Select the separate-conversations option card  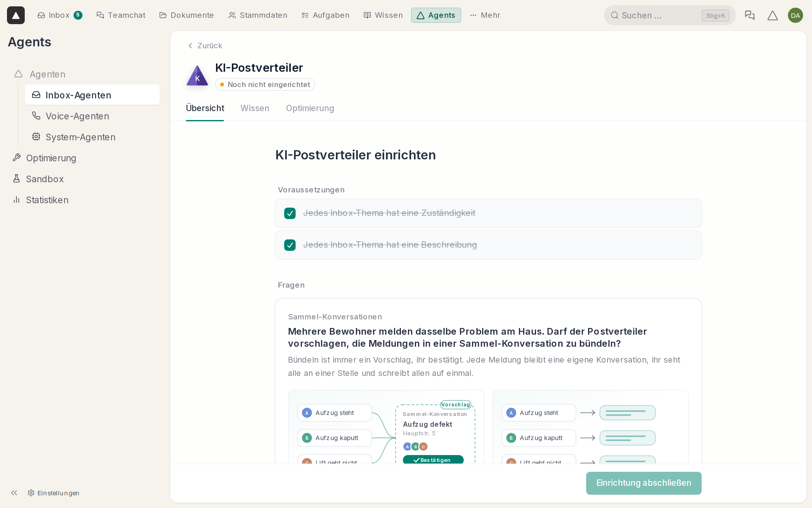[x=590, y=427]
